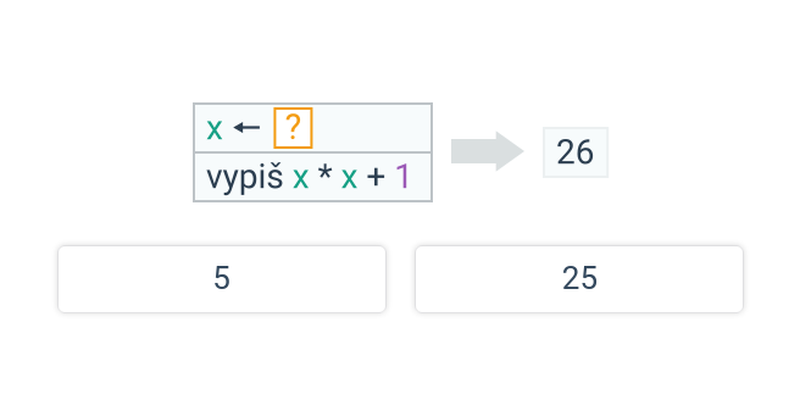Click the plus operator in the expression

click(376, 178)
